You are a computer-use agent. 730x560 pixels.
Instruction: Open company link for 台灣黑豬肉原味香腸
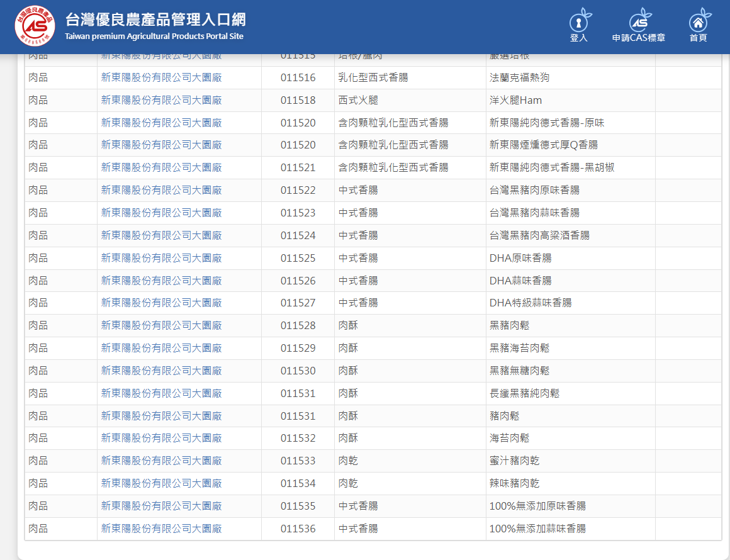162,190
